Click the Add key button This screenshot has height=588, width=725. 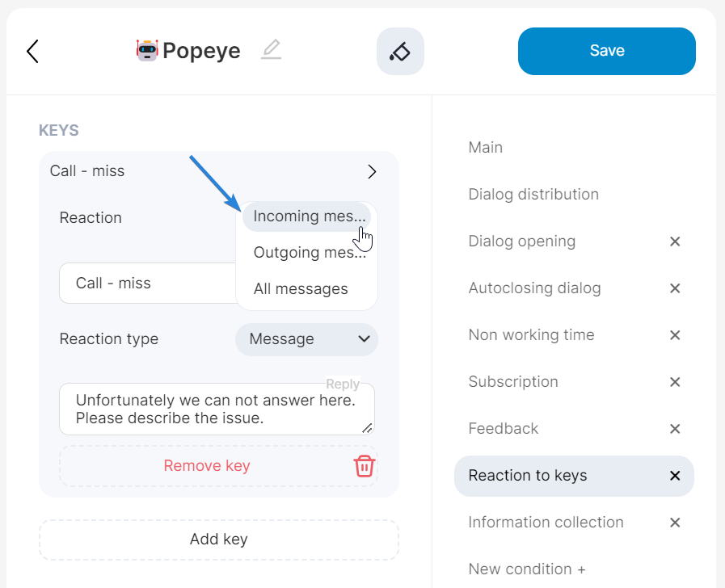pyautogui.click(x=218, y=539)
